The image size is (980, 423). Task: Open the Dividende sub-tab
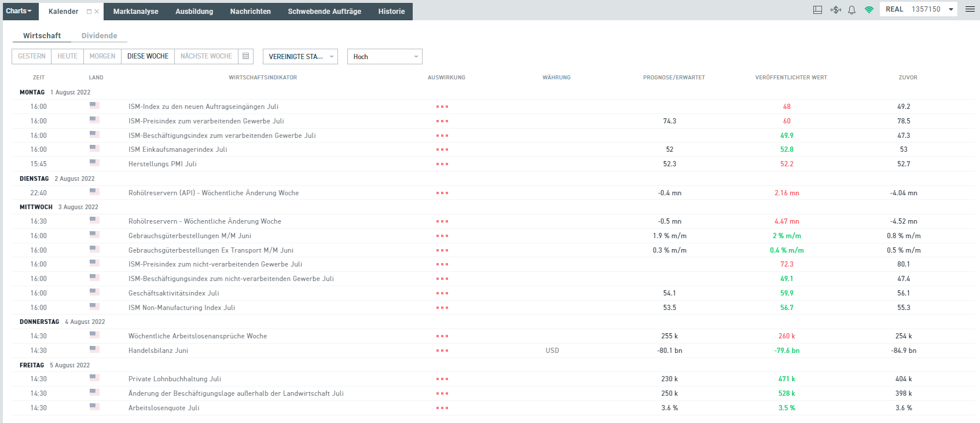pos(100,35)
